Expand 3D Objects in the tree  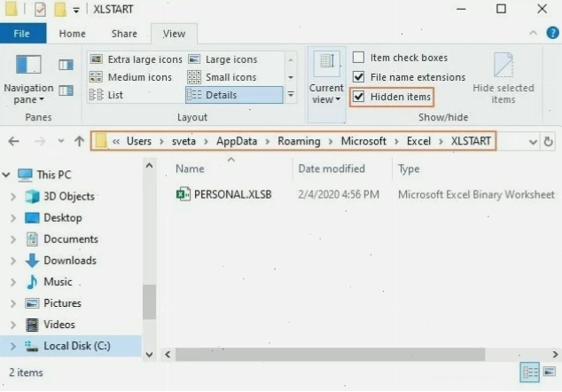coord(13,197)
